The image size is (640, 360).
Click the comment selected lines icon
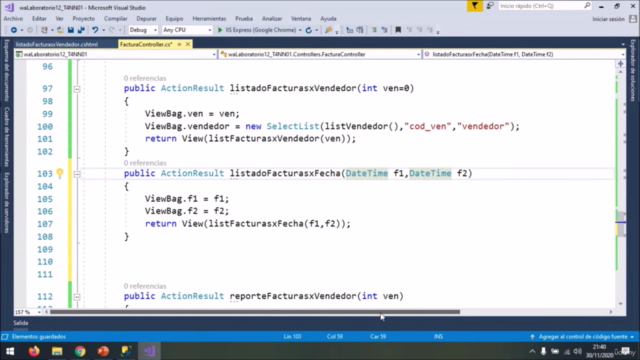[x=374, y=30]
